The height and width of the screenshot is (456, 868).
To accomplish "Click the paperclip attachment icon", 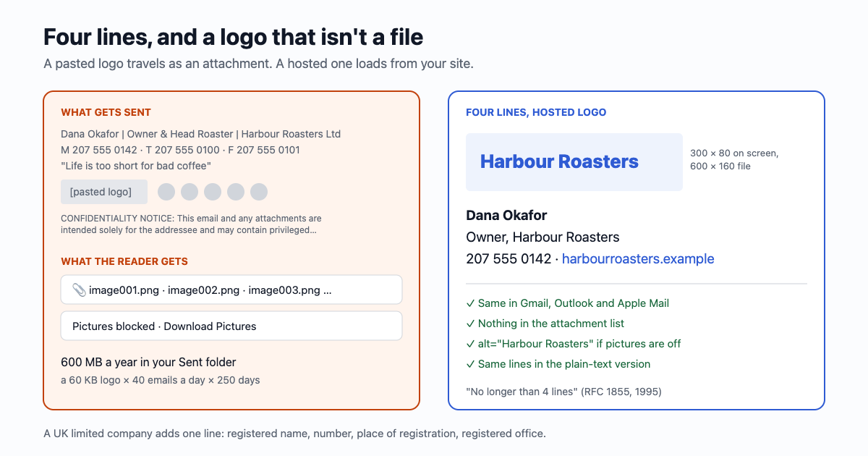I will [x=79, y=290].
